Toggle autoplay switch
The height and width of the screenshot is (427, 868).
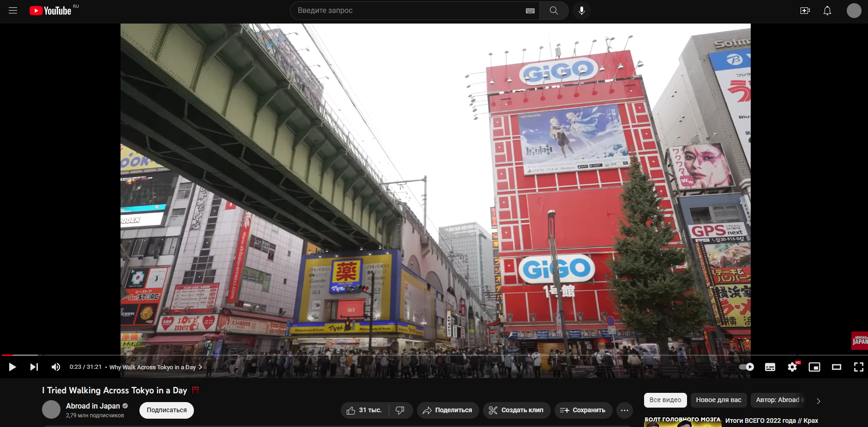pyautogui.click(x=747, y=367)
